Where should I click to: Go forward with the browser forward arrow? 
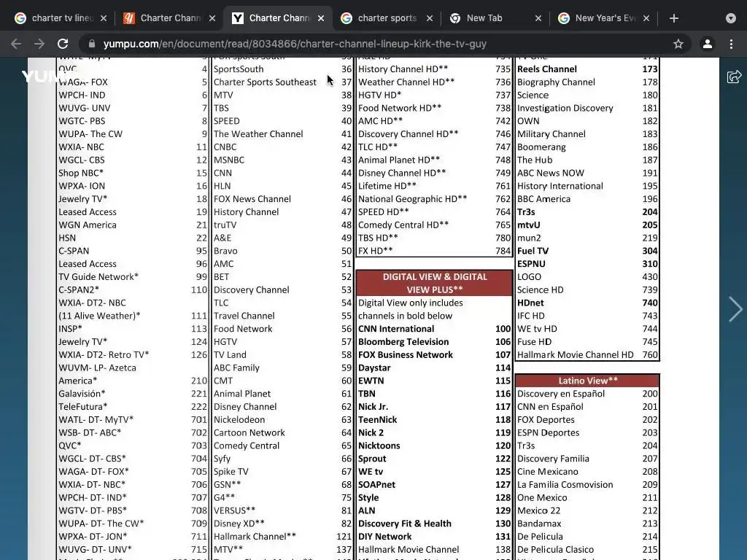pos(39,44)
